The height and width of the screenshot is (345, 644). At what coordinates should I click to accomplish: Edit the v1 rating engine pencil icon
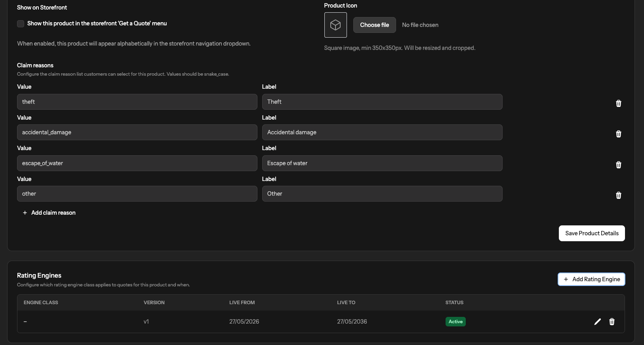click(597, 322)
